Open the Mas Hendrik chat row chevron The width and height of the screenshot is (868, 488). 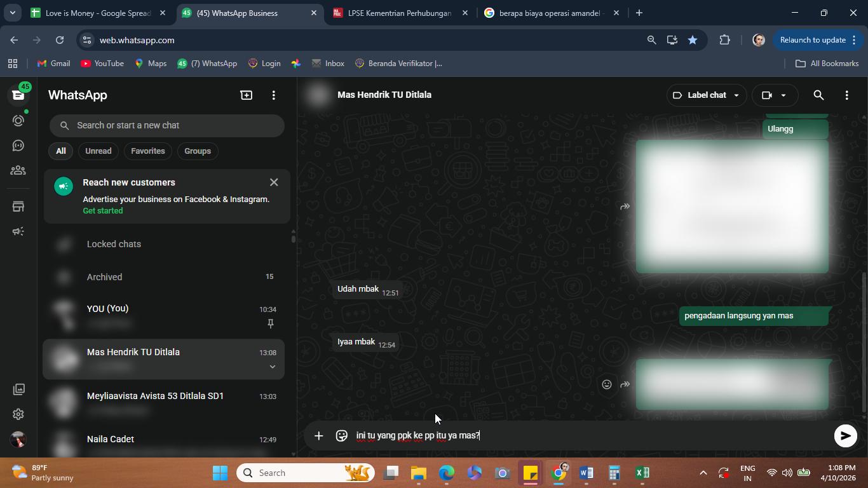point(272,367)
